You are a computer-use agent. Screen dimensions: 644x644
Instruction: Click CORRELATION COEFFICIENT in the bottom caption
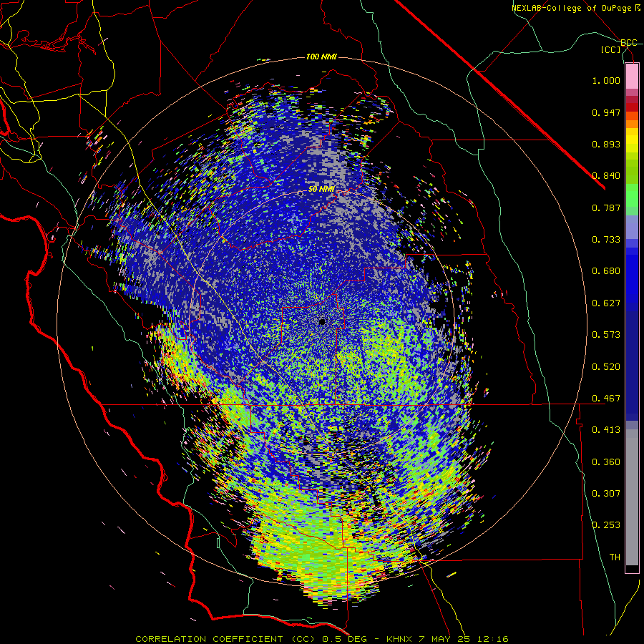(x=209, y=639)
